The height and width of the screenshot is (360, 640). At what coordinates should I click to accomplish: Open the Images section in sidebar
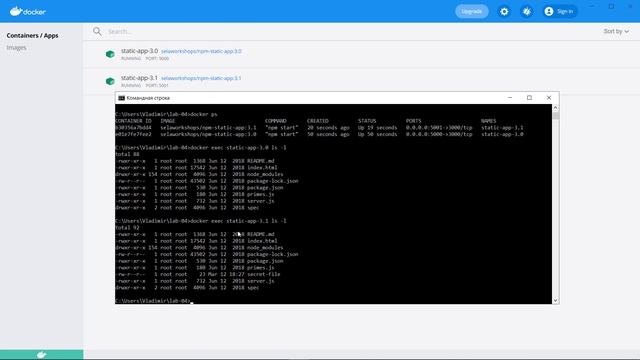16,48
